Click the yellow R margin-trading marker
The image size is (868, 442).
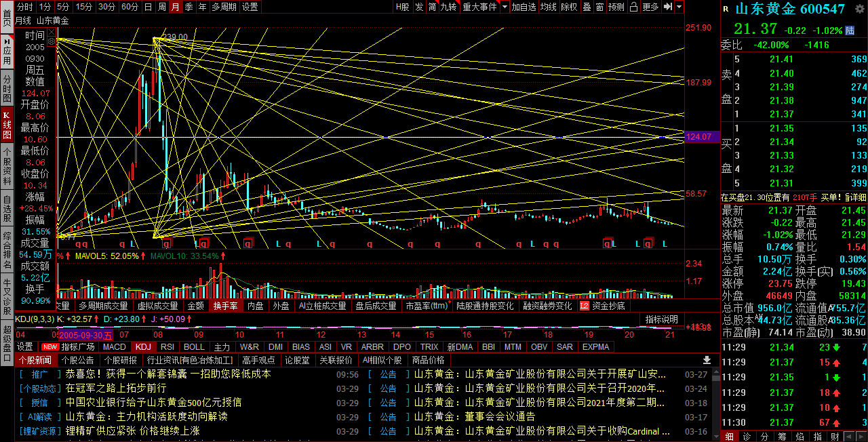coord(726,9)
